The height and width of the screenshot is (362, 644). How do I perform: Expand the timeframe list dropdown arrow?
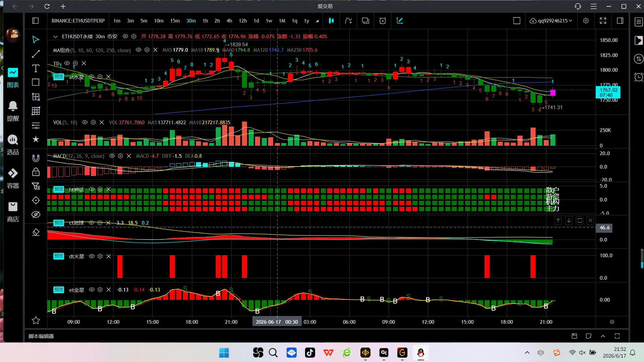click(x=317, y=21)
